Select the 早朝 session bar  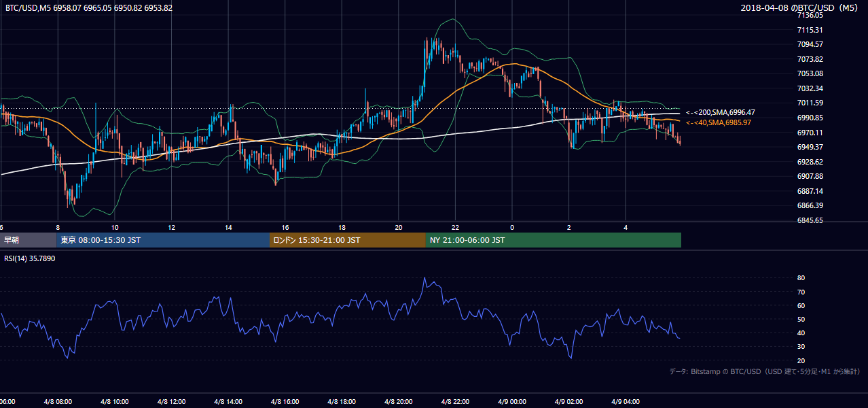coord(29,240)
